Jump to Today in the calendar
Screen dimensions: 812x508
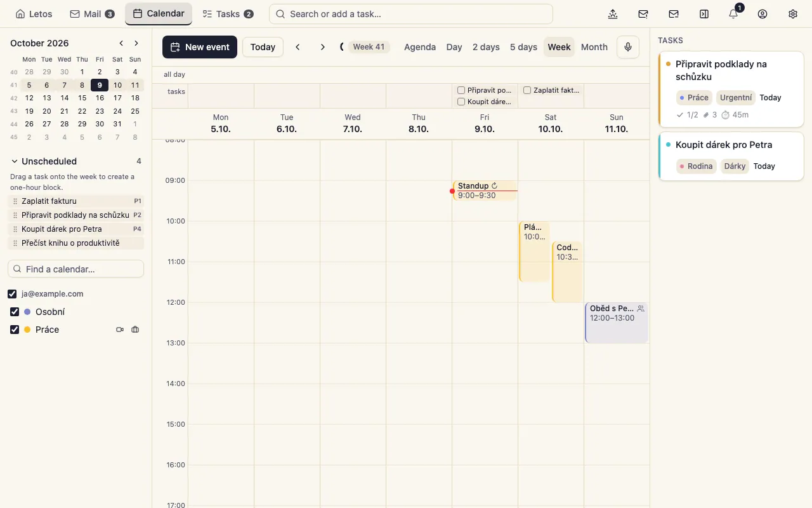[263, 47]
